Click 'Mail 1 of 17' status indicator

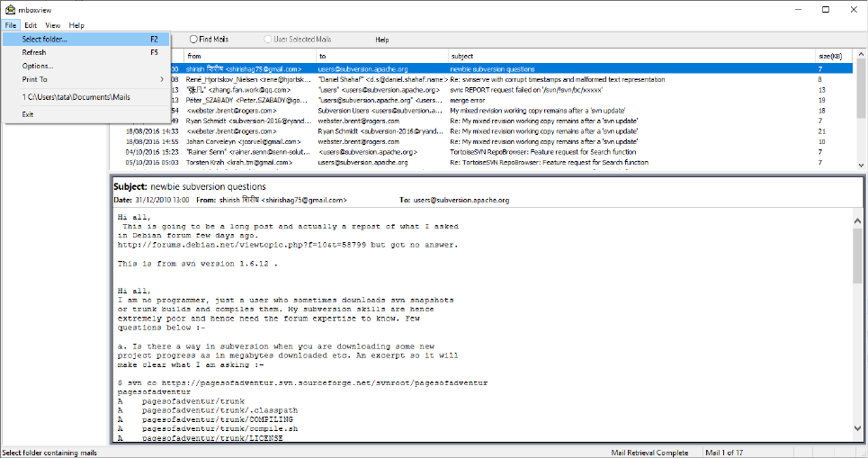click(724, 453)
